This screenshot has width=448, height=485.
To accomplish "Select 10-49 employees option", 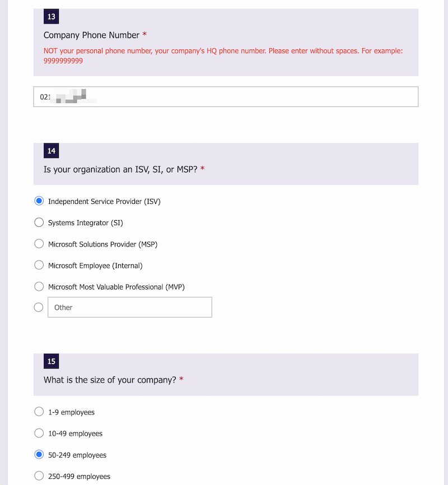I will (39, 433).
